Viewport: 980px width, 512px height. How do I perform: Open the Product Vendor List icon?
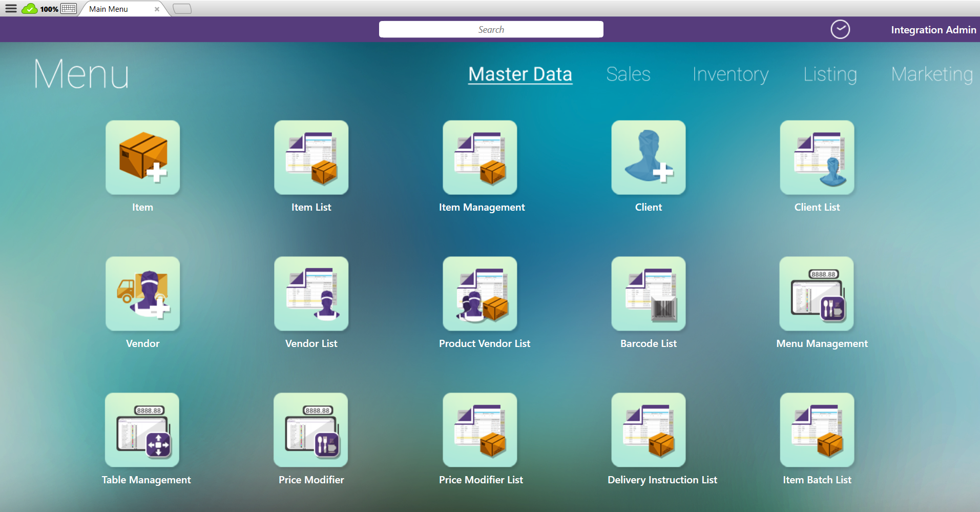coord(480,294)
